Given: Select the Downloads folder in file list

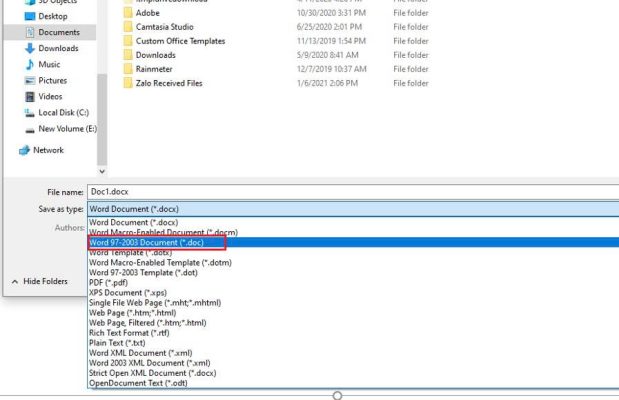Looking at the screenshot, I should tap(156, 55).
